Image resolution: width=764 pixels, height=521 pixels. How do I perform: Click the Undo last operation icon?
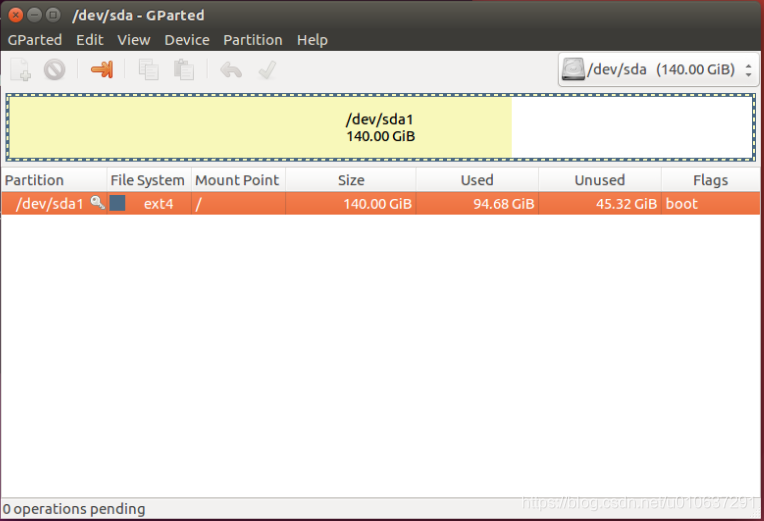231,70
